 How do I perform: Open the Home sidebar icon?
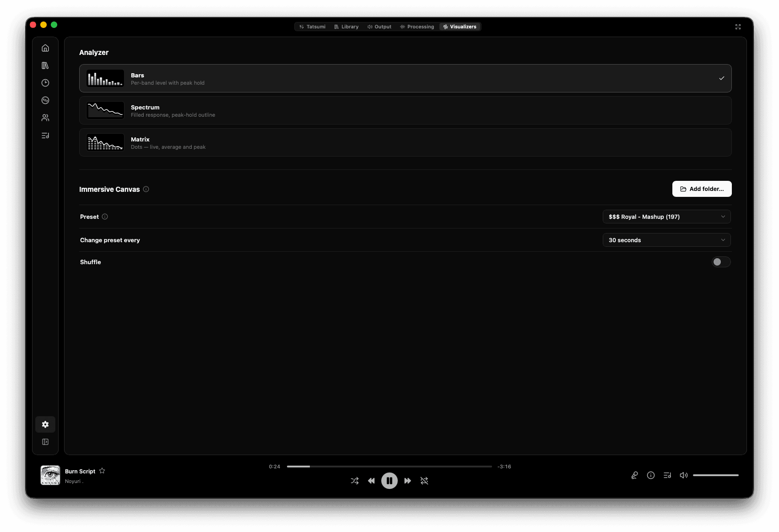pyautogui.click(x=45, y=48)
